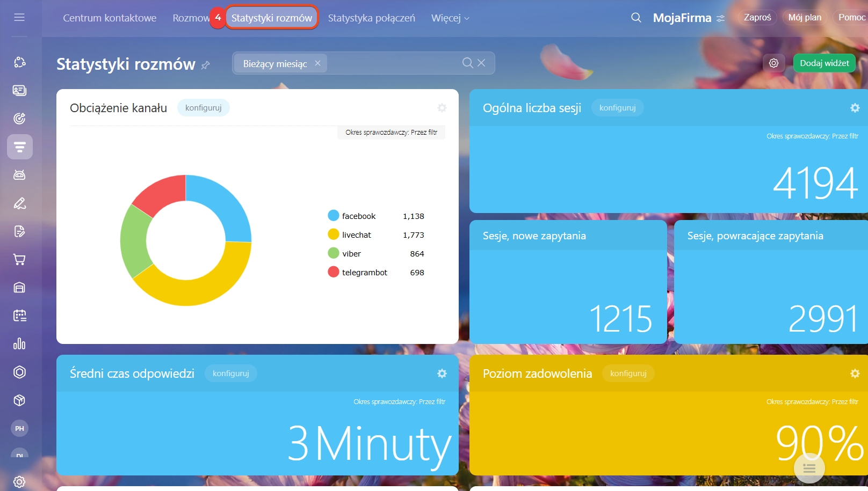Screen dimensions: 868x491
Task: Click the telegrambot legend label
Action: 365,273
